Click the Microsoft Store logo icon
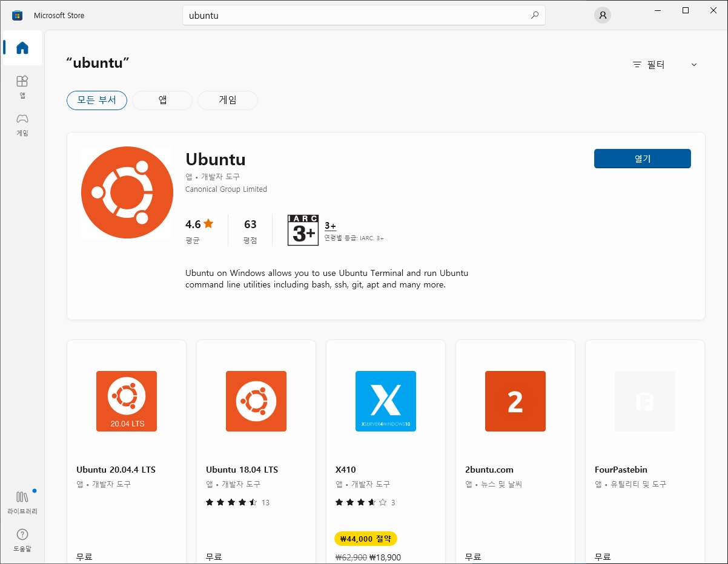Screen dimensions: 728x564 click(18, 15)
